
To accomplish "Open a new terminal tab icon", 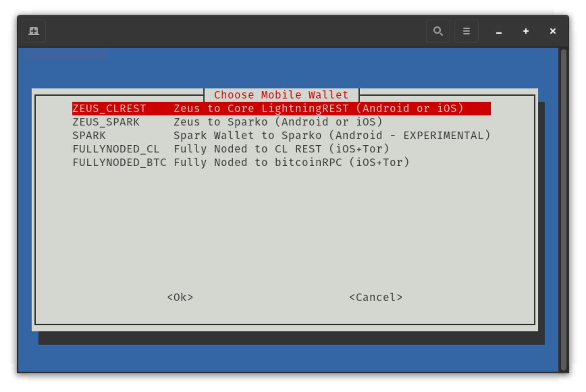I will tap(34, 31).
